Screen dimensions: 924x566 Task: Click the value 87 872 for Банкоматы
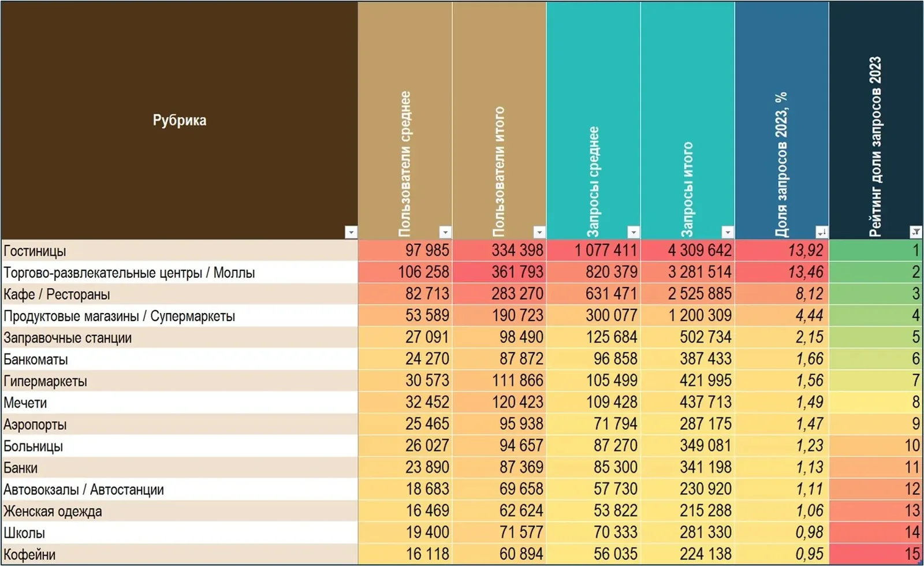tap(499, 359)
